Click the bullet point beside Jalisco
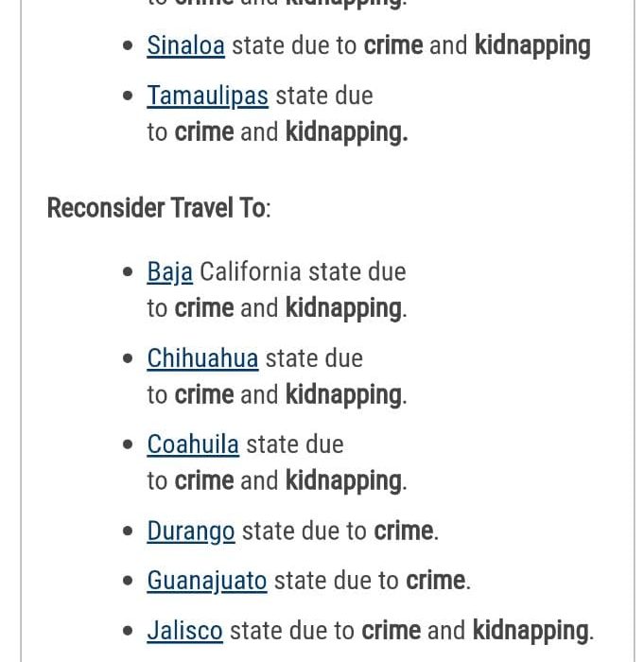The height and width of the screenshot is (662, 644). click(129, 632)
